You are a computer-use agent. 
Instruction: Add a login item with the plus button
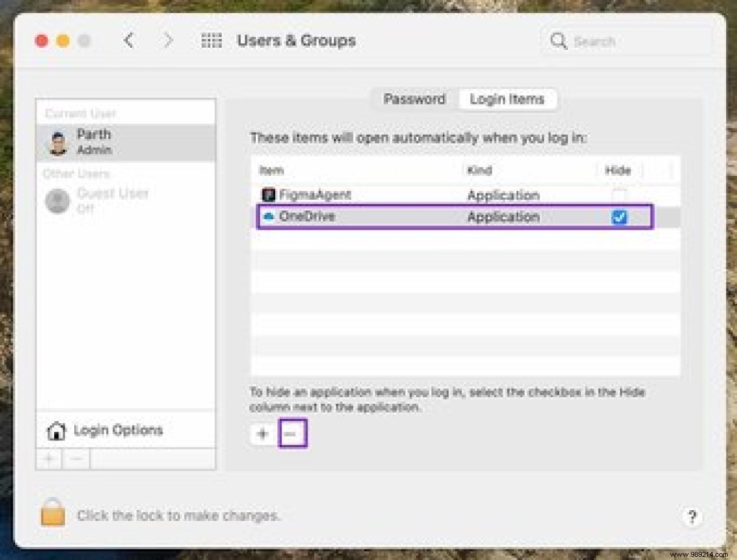coord(263,433)
